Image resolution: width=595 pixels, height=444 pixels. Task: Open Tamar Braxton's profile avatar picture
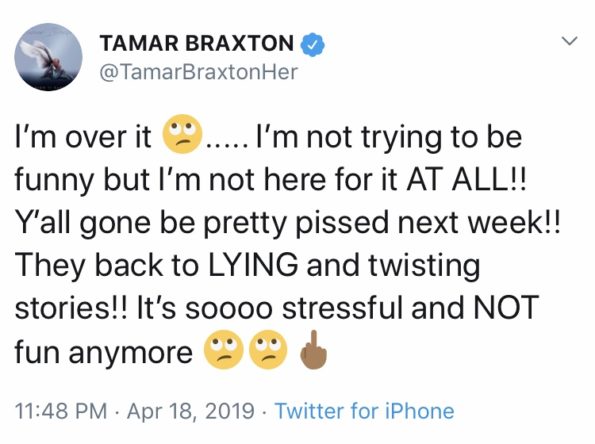tap(48, 57)
